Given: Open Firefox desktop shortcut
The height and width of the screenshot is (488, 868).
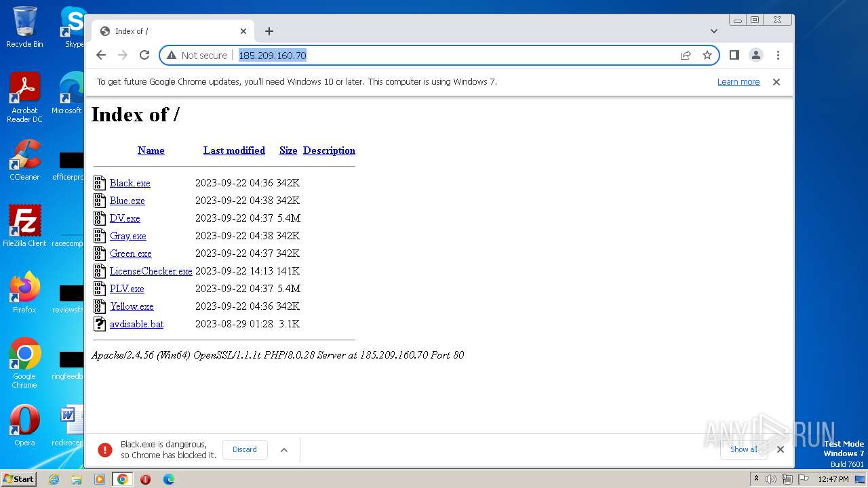Looking at the screenshot, I should [24, 293].
